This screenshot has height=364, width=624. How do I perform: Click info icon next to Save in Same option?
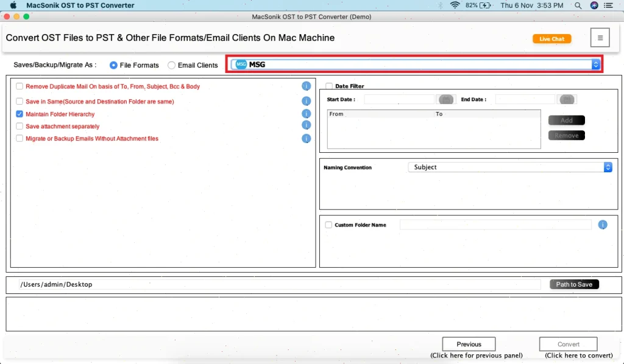[307, 101]
